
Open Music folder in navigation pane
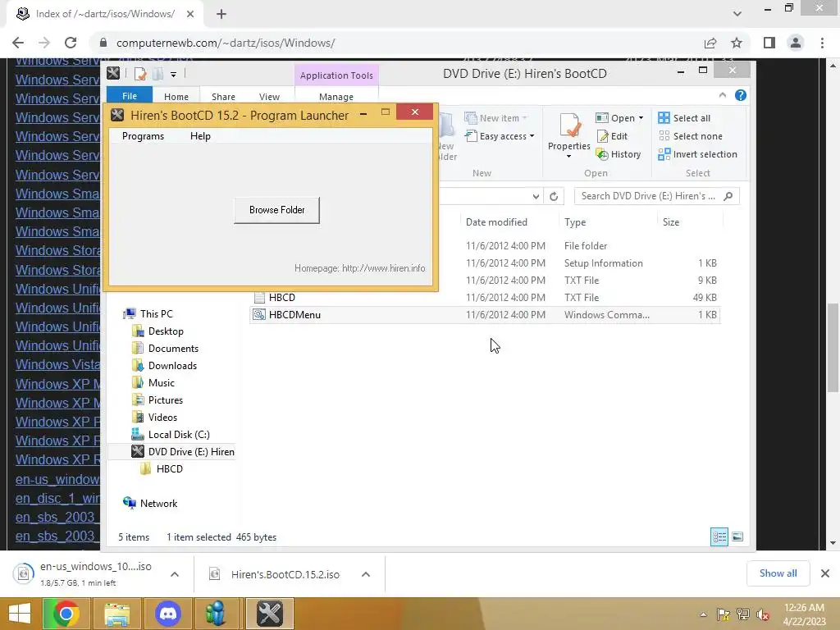[x=162, y=382]
